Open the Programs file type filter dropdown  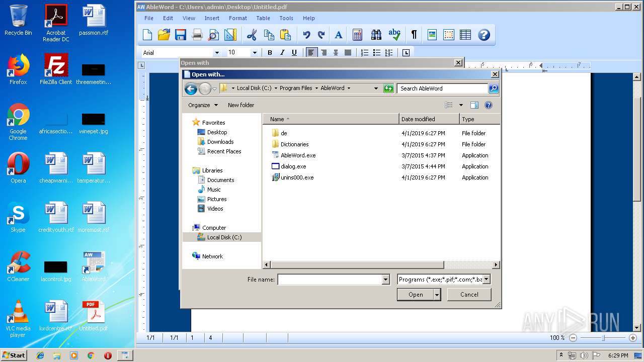coord(486,280)
